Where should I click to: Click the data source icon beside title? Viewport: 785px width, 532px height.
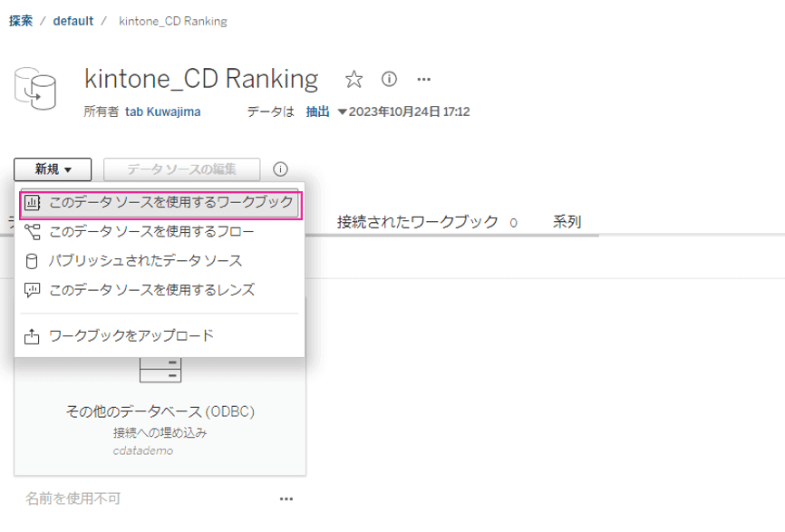35,89
